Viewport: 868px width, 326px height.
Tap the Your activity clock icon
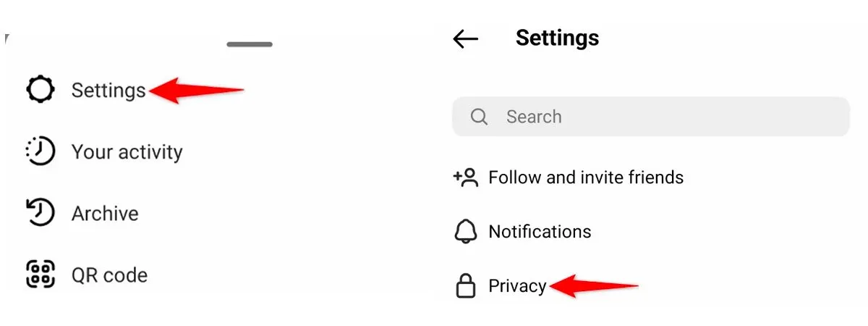pyautogui.click(x=41, y=151)
